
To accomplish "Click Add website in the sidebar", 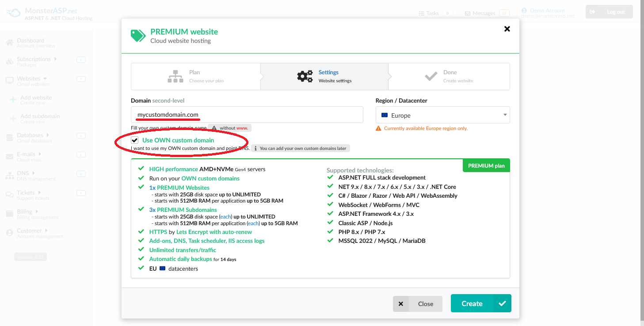I will pos(36,100).
